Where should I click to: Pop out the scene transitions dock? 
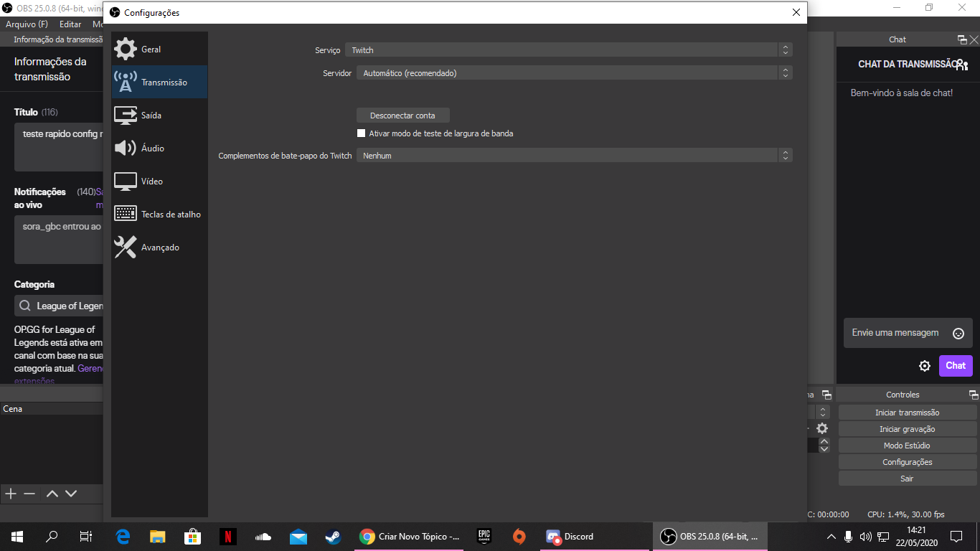click(x=826, y=395)
